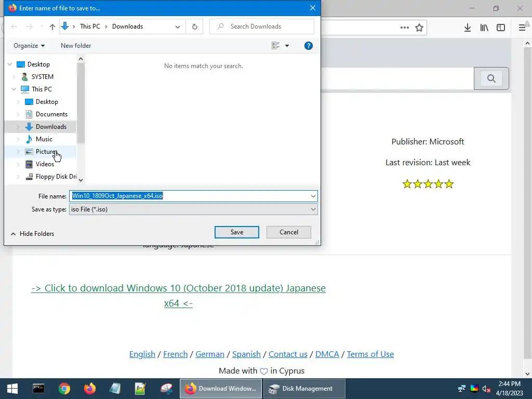Viewport: 532px width, 399px height.
Task: Open Firefox downloads arrow in toolbar
Action: pyautogui.click(x=467, y=28)
